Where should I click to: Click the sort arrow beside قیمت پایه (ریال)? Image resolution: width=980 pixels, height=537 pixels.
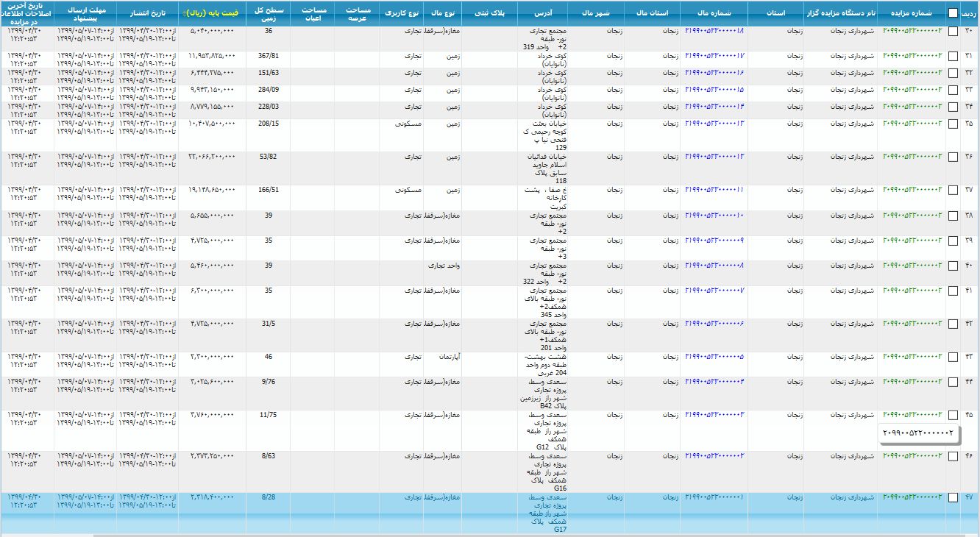(x=185, y=13)
